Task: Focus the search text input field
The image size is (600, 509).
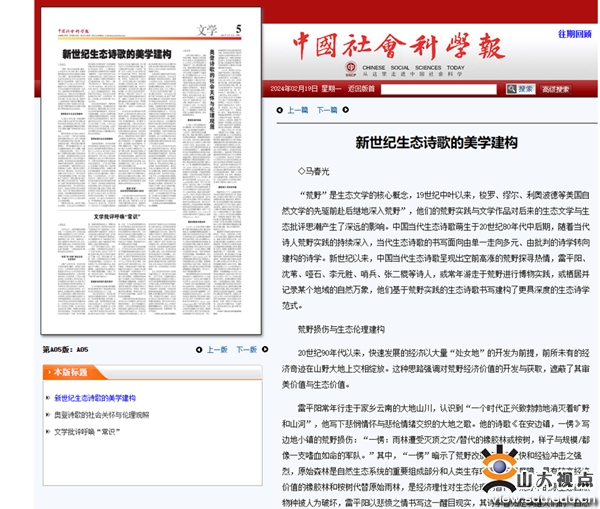Action: (x=439, y=89)
